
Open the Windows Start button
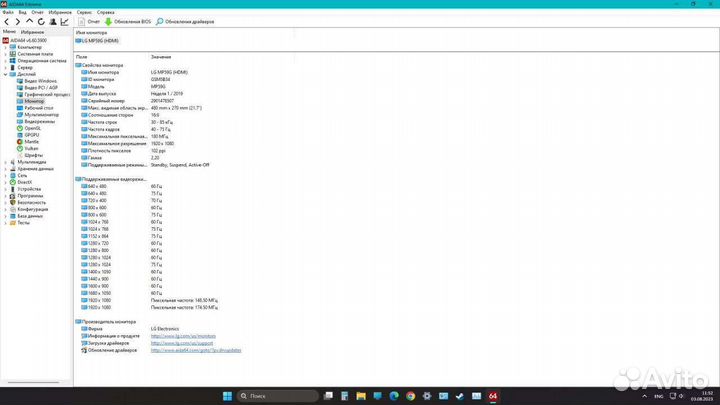click(x=227, y=396)
